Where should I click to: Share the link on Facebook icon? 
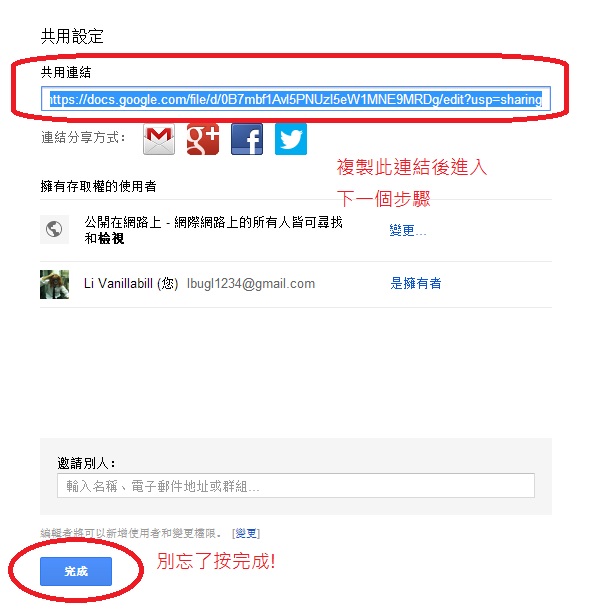[x=247, y=139]
